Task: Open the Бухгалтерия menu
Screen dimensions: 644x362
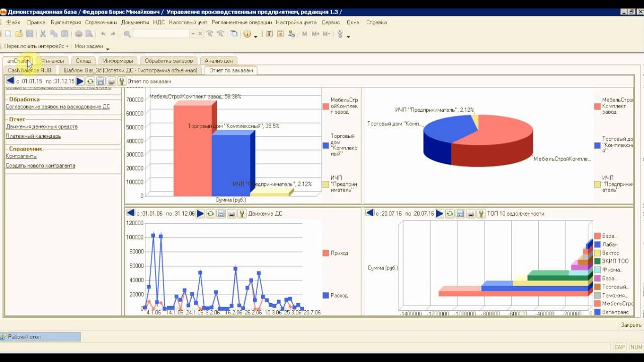Action: 66,22
